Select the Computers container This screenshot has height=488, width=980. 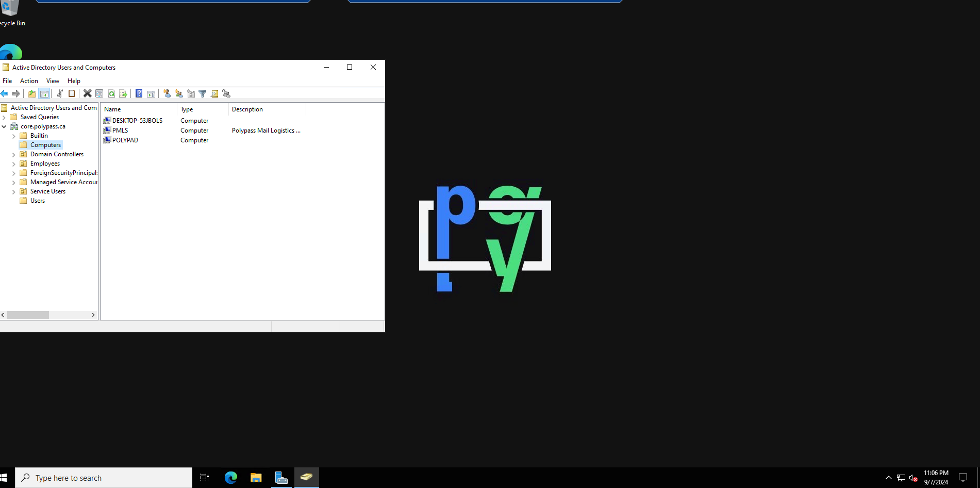click(x=45, y=145)
